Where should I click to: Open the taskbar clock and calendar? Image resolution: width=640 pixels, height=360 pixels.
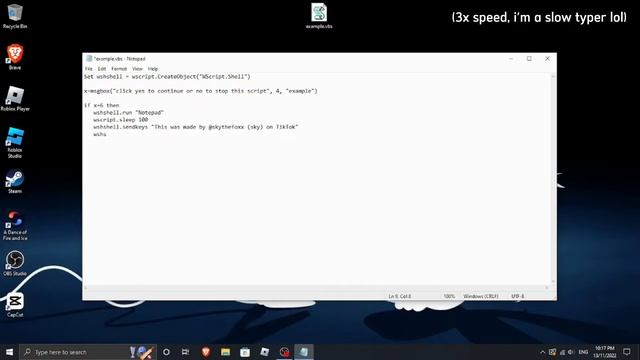pyautogui.click(x=604, y=352)
